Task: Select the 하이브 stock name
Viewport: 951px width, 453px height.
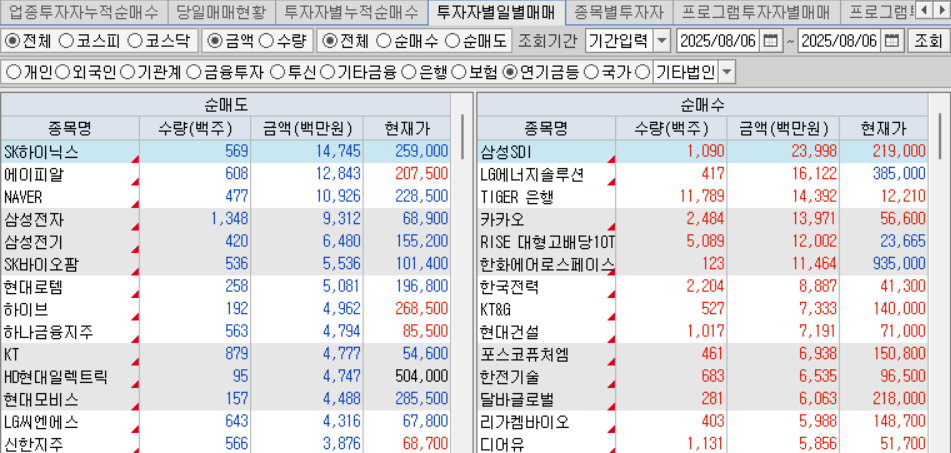Action: click(x=25, y=309)
